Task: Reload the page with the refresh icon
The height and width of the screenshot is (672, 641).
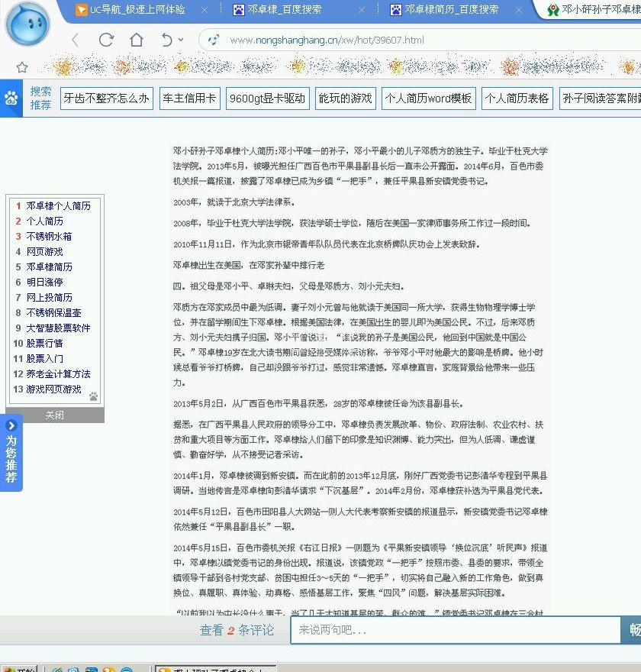Action: [x=106, y=40]
